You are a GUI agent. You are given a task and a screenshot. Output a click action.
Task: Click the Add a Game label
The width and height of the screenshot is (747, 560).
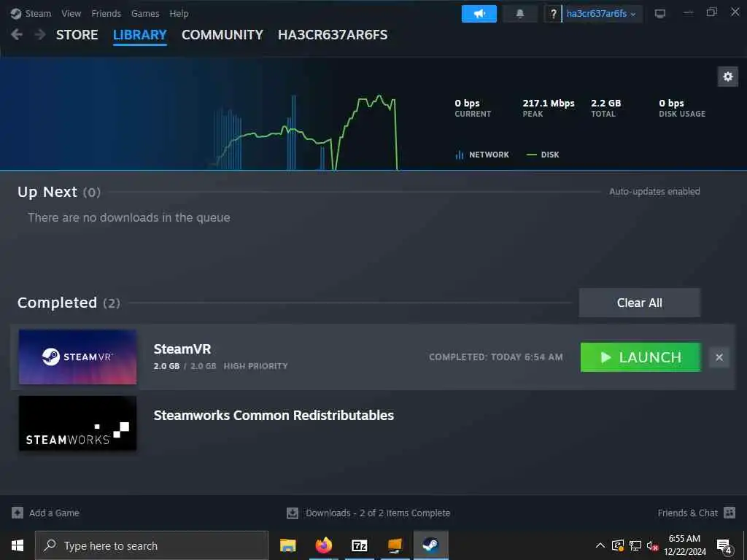point(54,513)
